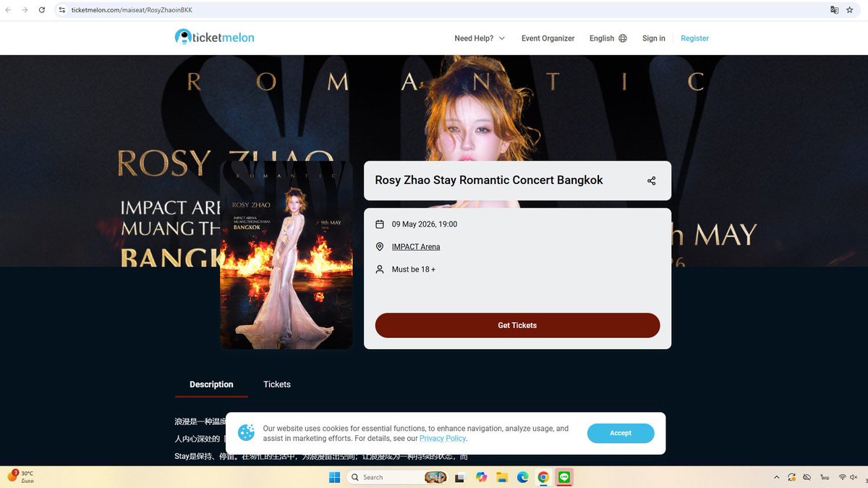Click the location pin icon

point(380,247)
